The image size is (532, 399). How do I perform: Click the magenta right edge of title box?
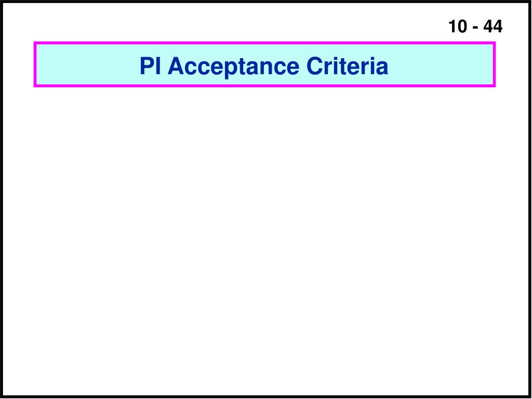click(x=495, y=64)
